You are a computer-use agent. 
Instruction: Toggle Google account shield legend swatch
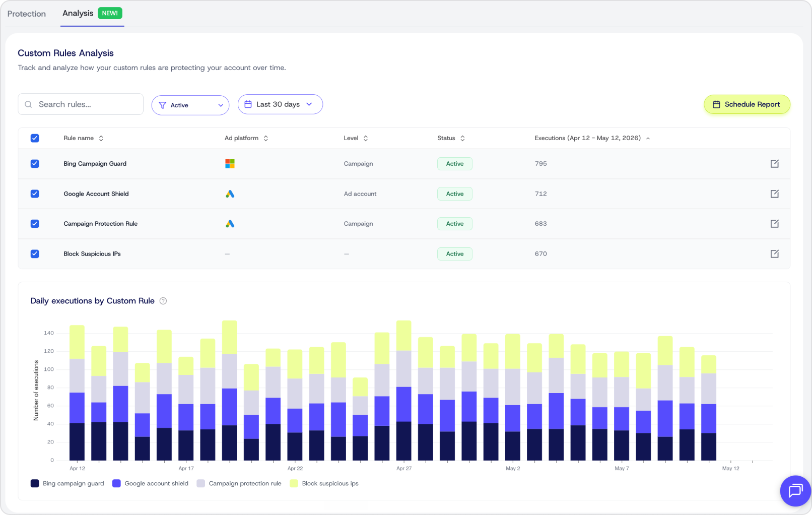116,483
